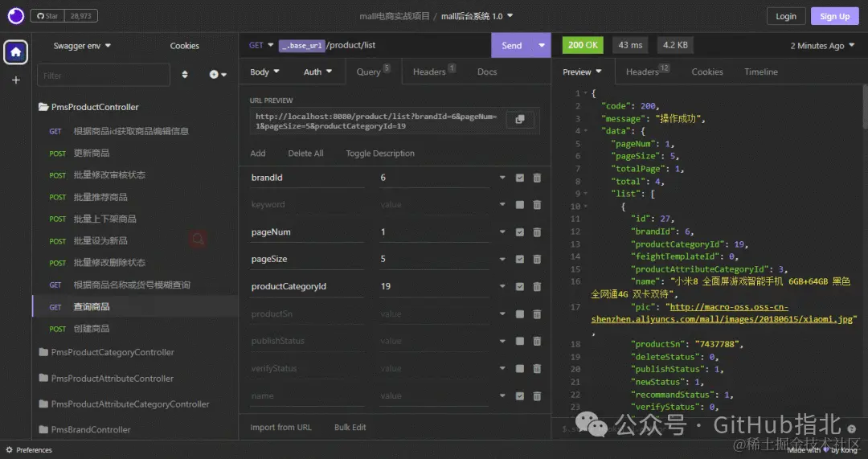The width and height of the screenshot is (868, 459).
Task: Delete the pageSize parameter row
Action: pyautogui.click(x=537, y=259)
